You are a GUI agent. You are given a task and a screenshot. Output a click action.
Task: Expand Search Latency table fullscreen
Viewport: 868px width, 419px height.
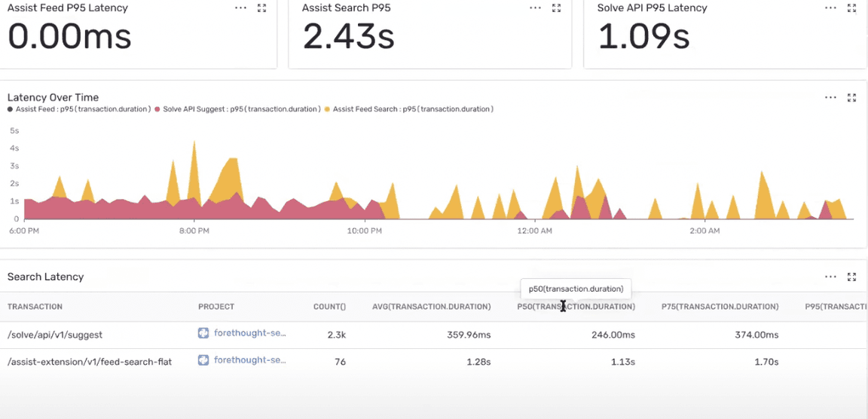tap(852, 277)
